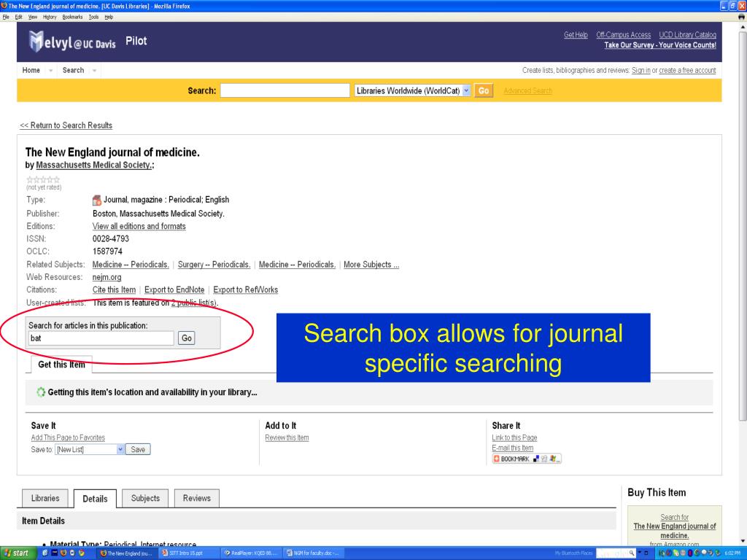Image resolution: width=747 pixels, height=560 pixels.
Task: Switch to the Reviews tab
Action: tap(197, 498)
